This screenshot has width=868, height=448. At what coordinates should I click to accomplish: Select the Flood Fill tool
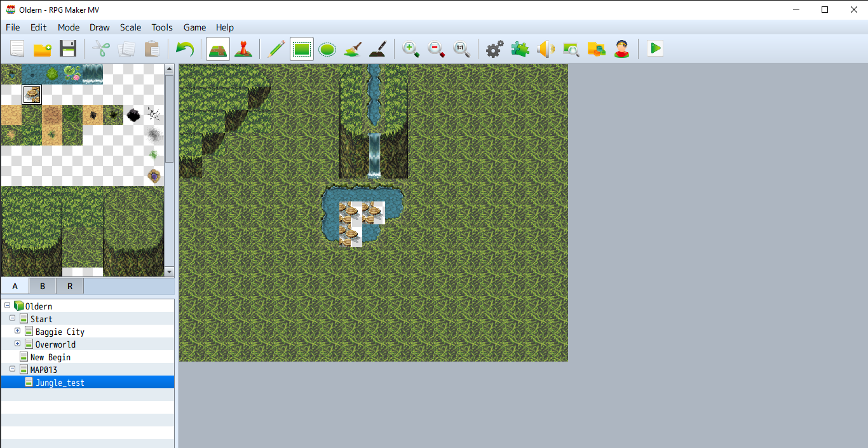(x=353, y=49)
